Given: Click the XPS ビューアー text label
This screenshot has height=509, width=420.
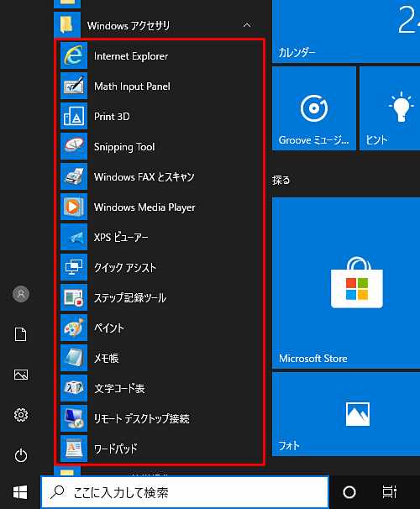Looking at the screenshot, I should (121, 238).
